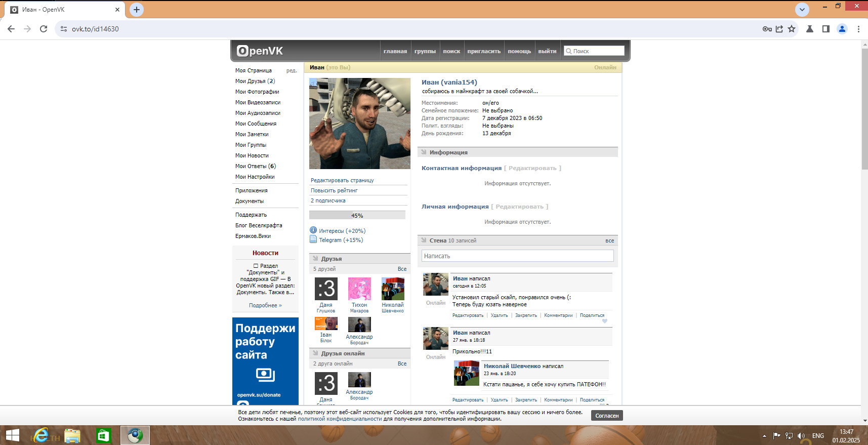Open Мои Фотографии in the sidebar
This screenshot has height=445, width=868.
[257, 92]
